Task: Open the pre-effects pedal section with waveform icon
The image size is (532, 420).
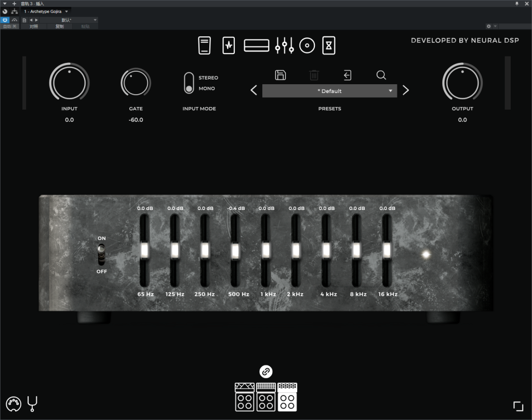Action: (x=229, y=46)
